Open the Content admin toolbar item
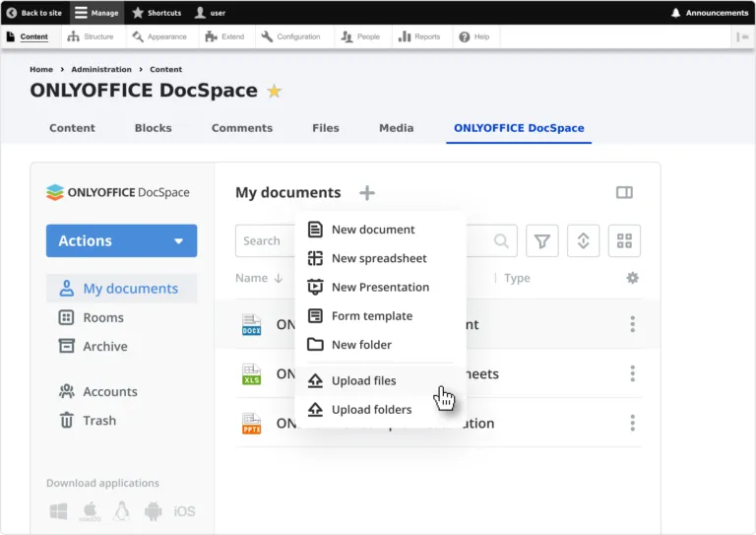The height and width of the screenshot is (535, 756). [x=28, y=36]
